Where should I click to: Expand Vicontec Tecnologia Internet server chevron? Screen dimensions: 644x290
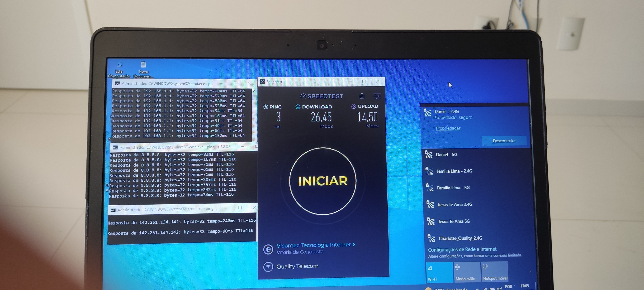(x=354, y=244)
